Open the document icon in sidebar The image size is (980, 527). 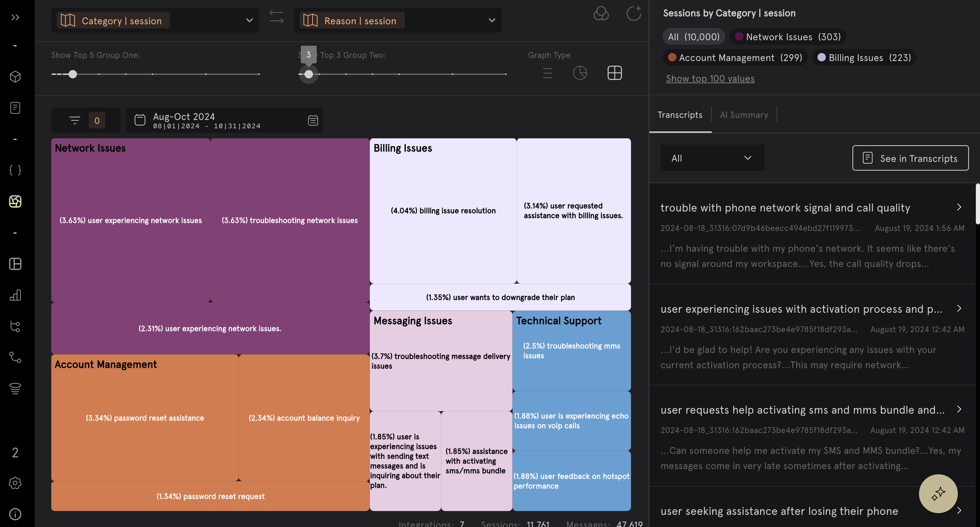[15, 108]
